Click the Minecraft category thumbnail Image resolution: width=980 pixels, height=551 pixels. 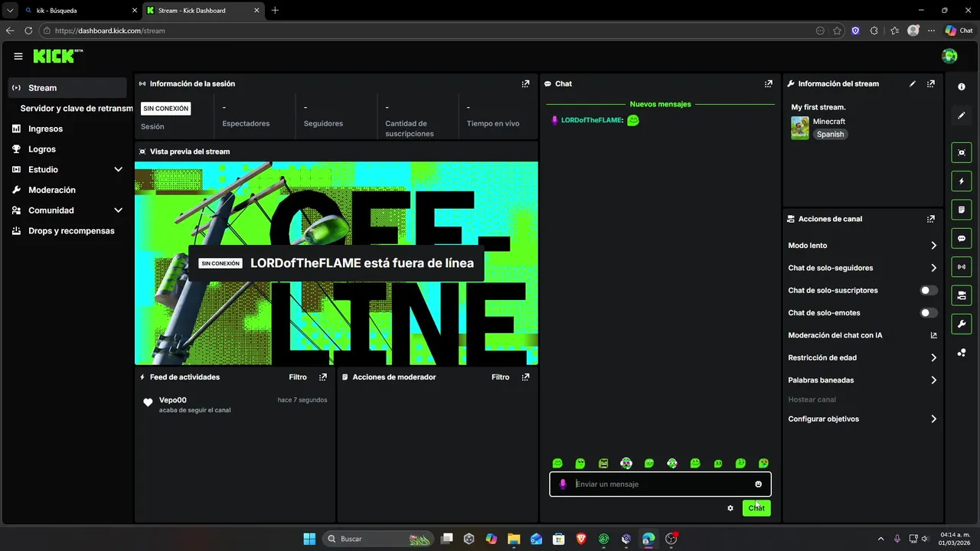(800, 128)
